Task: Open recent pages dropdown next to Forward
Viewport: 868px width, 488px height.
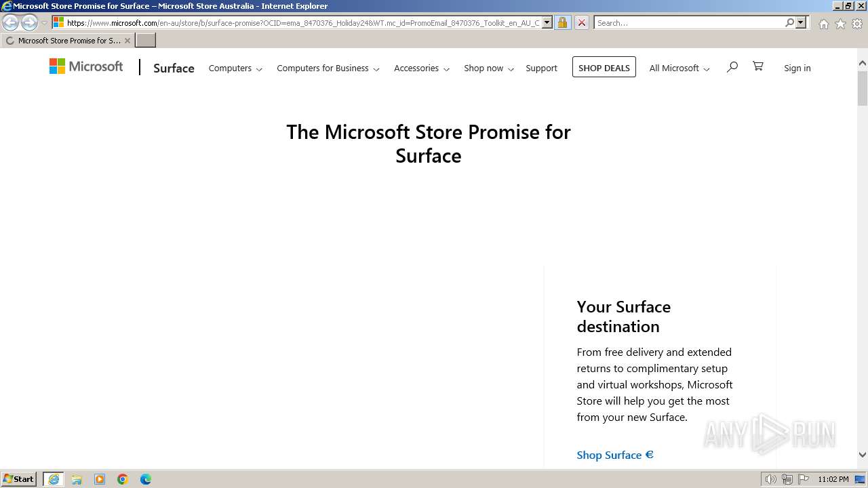Action: (44, 22)
